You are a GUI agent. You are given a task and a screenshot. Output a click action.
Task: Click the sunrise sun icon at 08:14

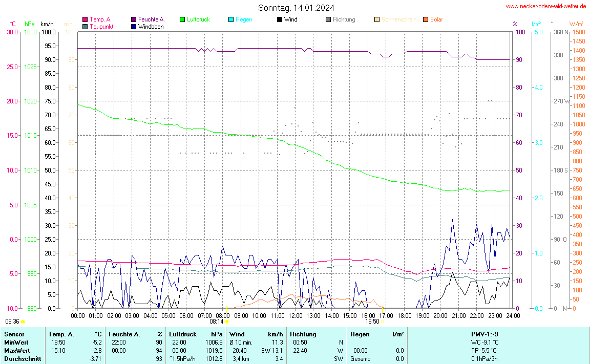(x=227, y=322)
